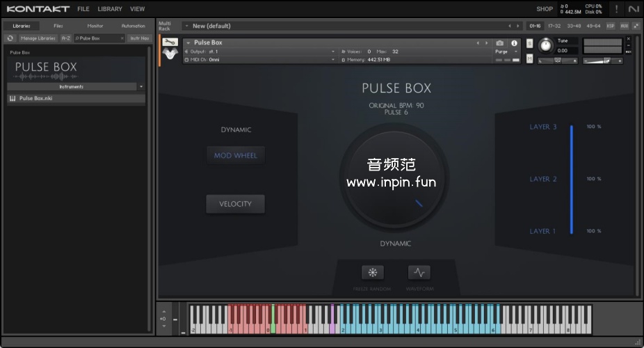The height and width of the screenshot is (348, 644).
Task: Click the Instruments button in library
Action: tap(72, 87)
